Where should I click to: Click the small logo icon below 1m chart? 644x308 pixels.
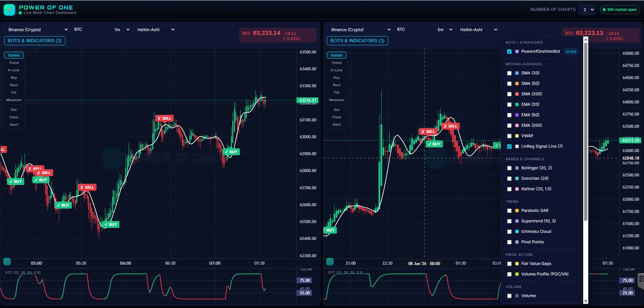coord(7,262)
